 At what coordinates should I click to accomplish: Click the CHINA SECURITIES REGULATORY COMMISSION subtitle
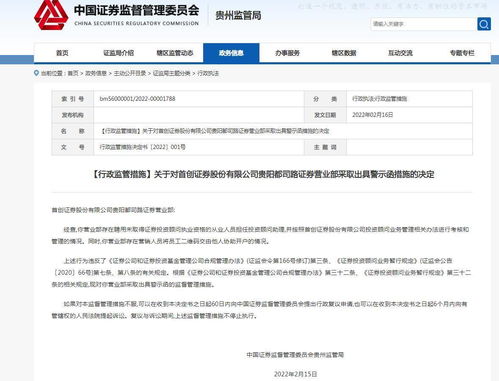[x=136, y=23]
